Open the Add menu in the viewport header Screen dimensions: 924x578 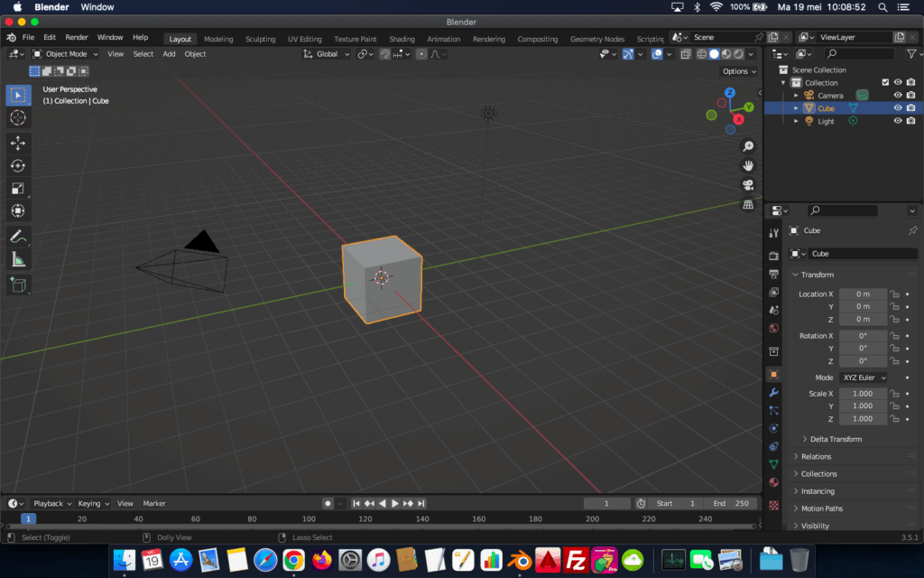pos(169,53)
